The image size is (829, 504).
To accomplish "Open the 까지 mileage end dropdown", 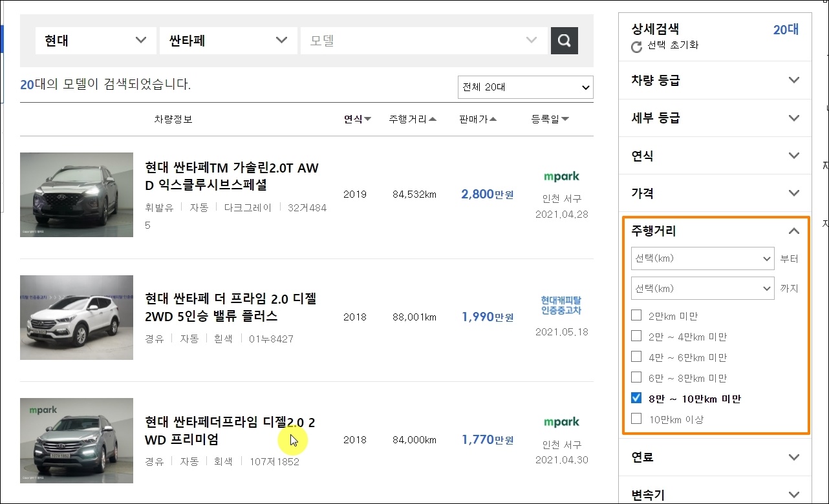I will 702,288.
